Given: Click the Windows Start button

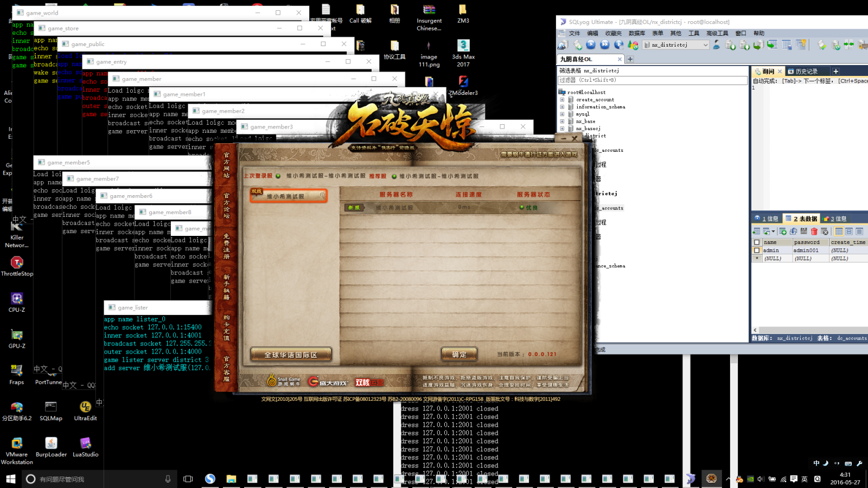Looking at the screenshot, I should (x=10, y=479).
